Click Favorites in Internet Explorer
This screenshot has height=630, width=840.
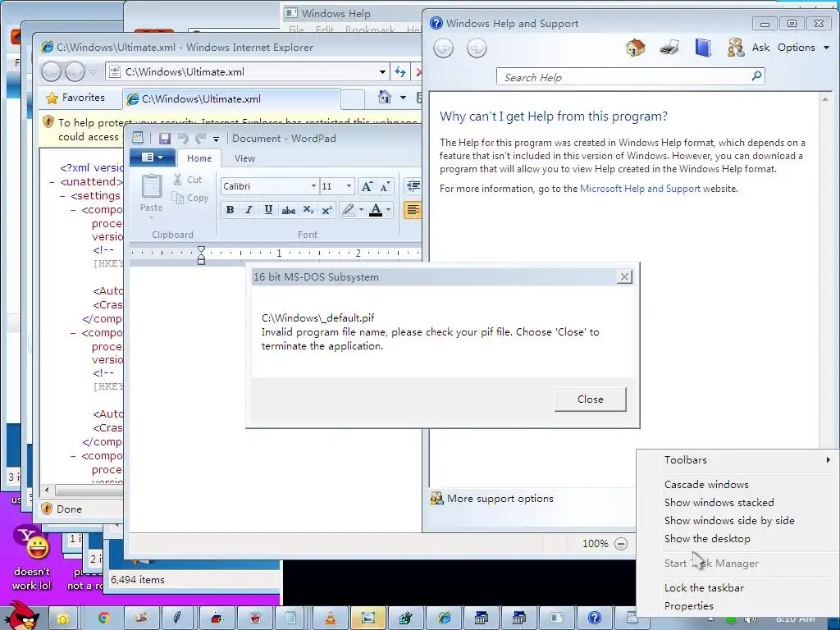pyautogui.click(x=75, y=98)
